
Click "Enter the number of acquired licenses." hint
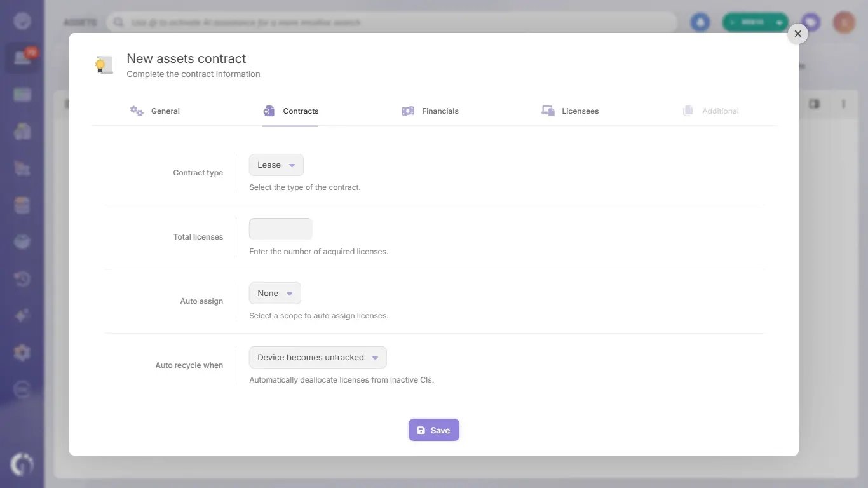point(318,252)
